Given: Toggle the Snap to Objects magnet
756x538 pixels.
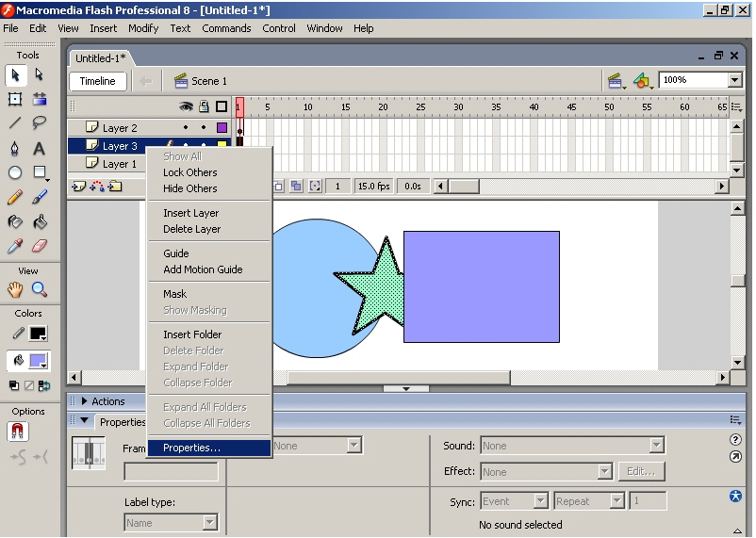Looking at the screenshot, I should (18, 432).
